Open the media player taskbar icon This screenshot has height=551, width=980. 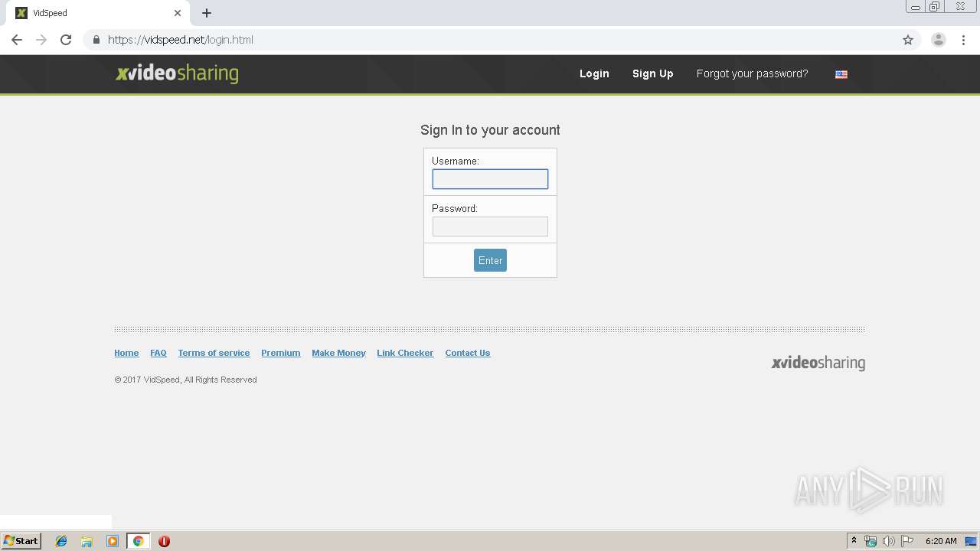pyautogui.click(x=113, y=541)
